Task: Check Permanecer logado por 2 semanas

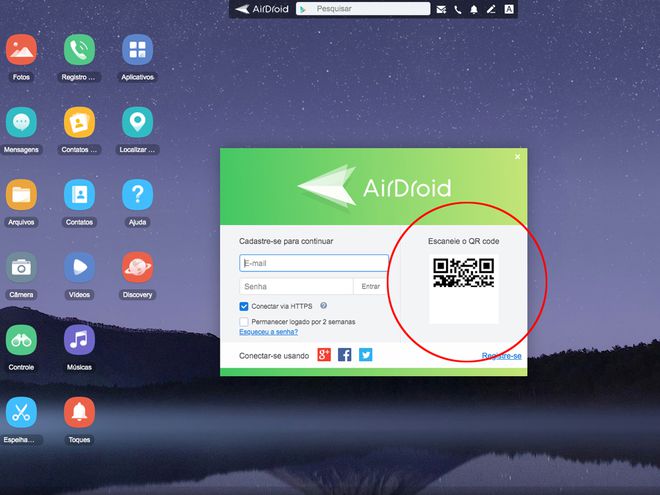Action: (x=244, y=322)
